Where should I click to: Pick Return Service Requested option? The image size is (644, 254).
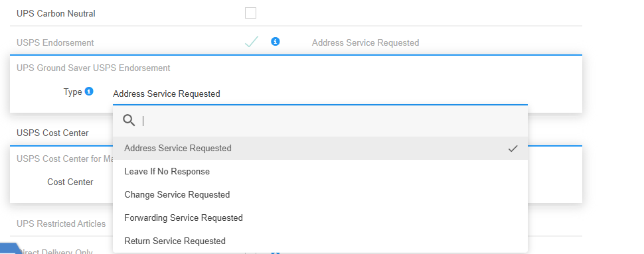[321, 241]
